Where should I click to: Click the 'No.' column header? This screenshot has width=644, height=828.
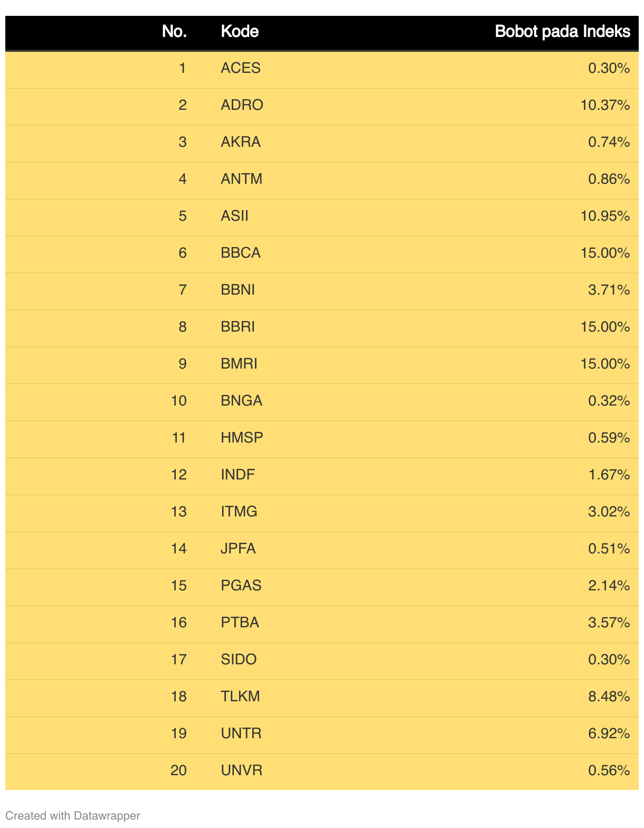tap(174, 32)
